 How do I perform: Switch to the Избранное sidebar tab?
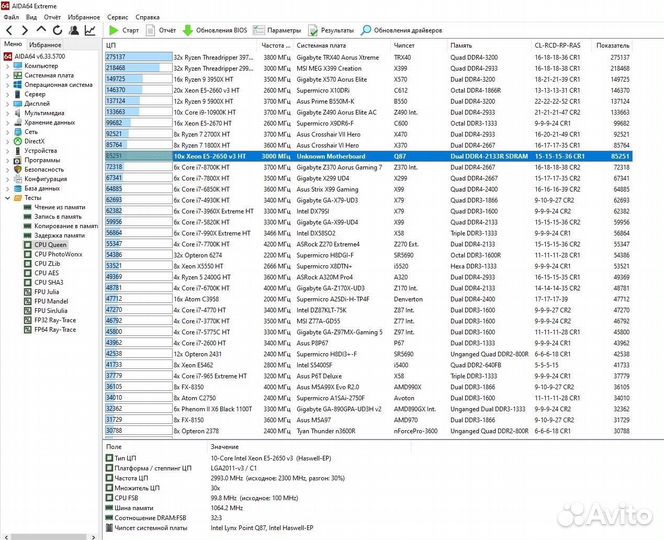point(45,44)
